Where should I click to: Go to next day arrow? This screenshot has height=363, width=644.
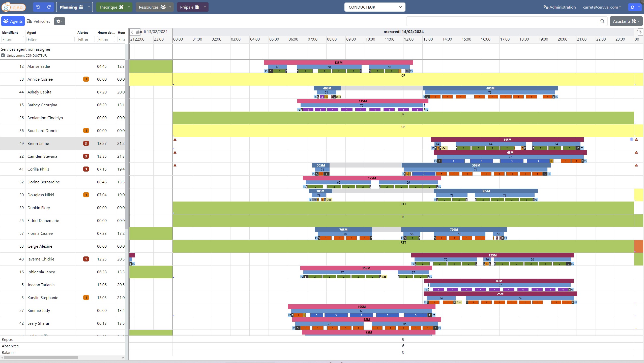coord(640,32)
